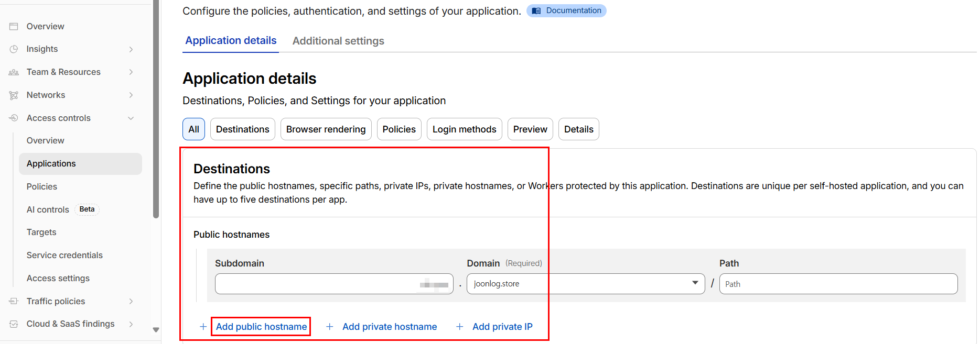Collapse the Access controls section
This screenshot has width=980, height=344.
131,118
